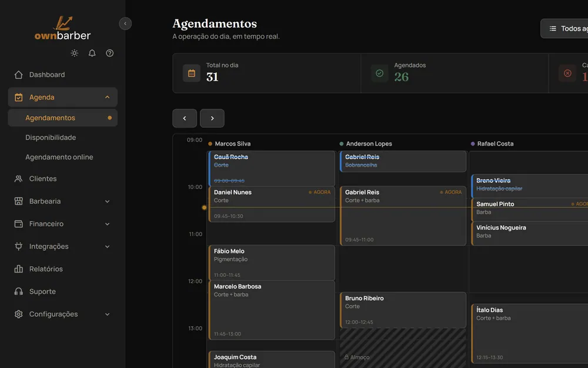Click the Configurações gear icon
Screen dimensions: 588x368
point(18,314)
